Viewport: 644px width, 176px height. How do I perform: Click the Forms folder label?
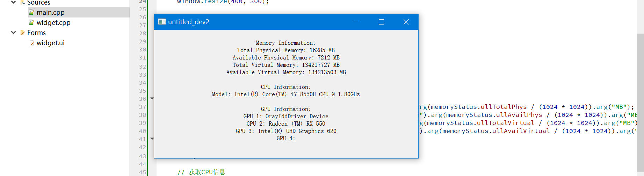[36, 33]
